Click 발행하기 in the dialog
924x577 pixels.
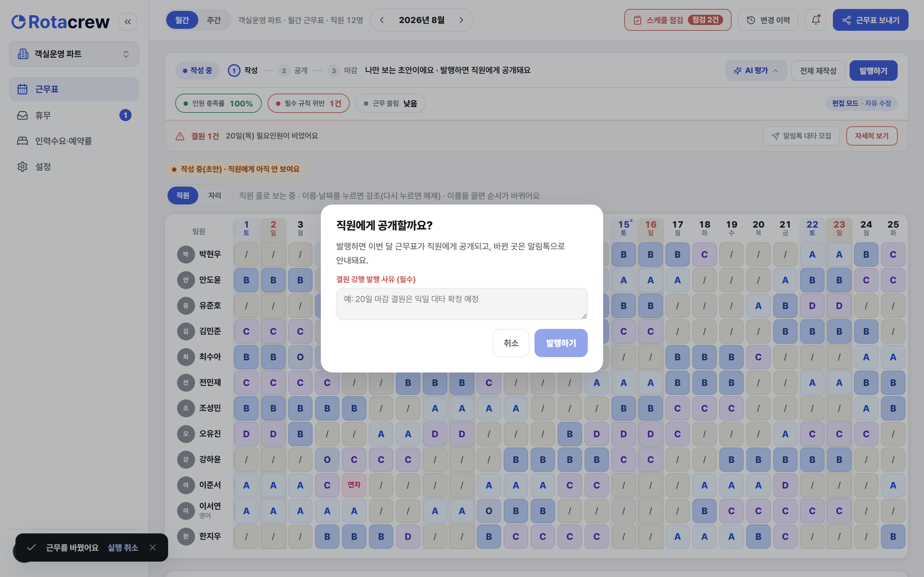[x=561, y=343]
